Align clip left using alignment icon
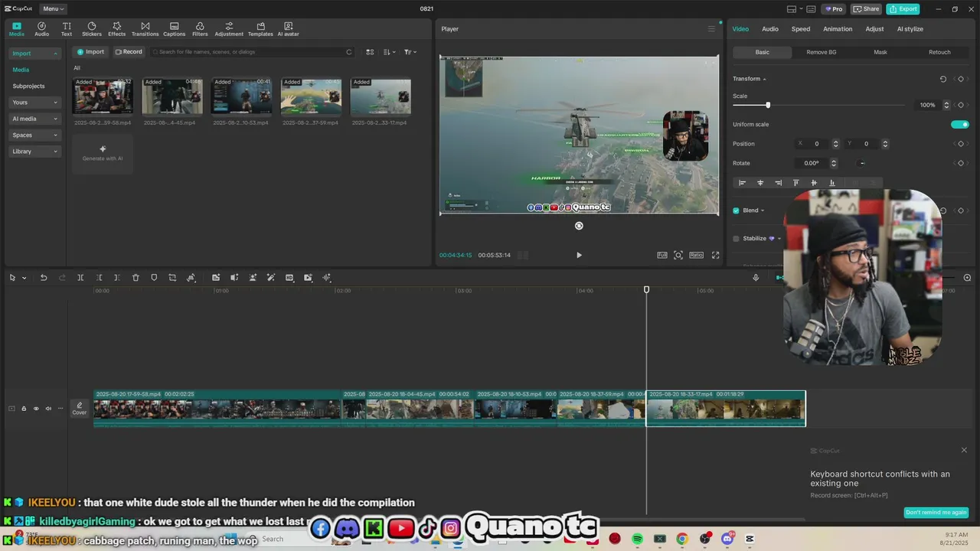The image size is (980, 551). (x=742, y=183)
